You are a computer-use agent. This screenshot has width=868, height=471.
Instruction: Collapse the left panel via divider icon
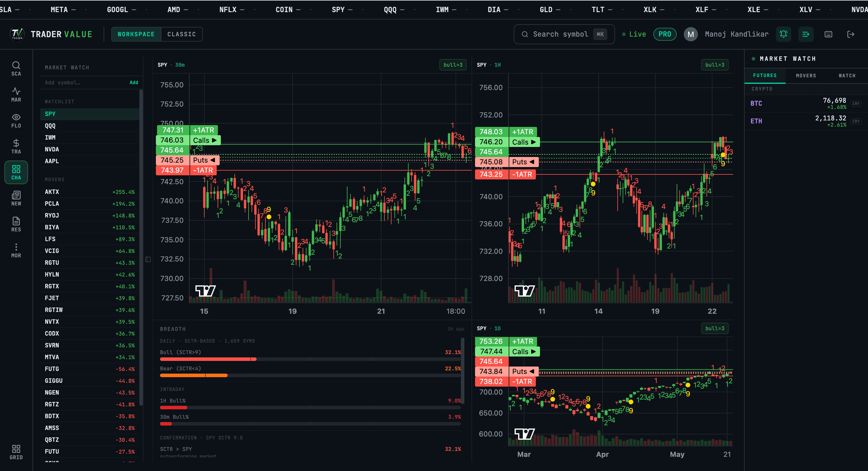[148, 259]
